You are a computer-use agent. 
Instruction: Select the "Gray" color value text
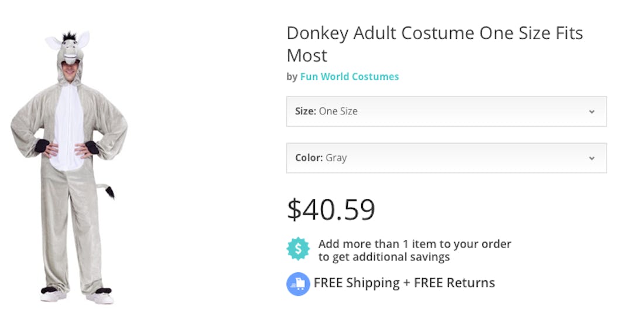click(336, 158)
